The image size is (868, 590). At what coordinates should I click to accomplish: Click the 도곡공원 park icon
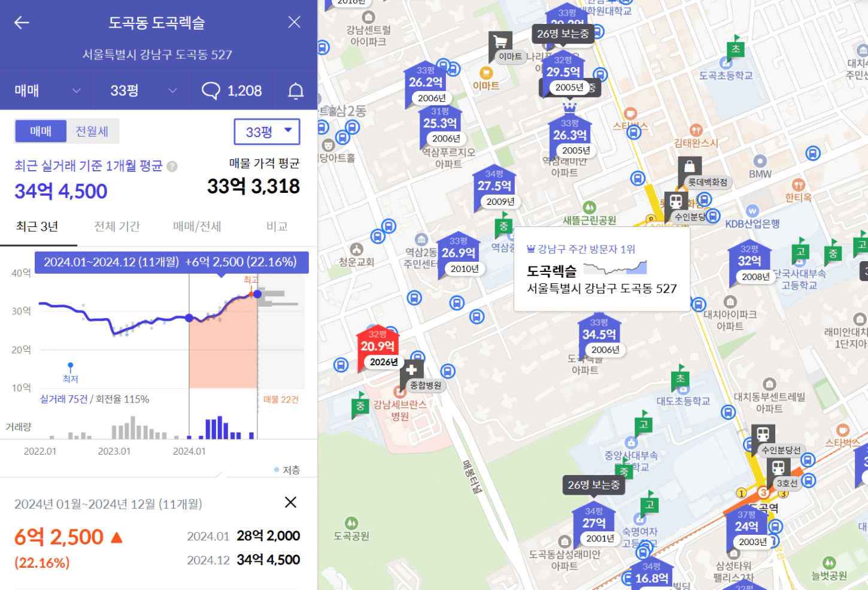[x=352, y=523]
